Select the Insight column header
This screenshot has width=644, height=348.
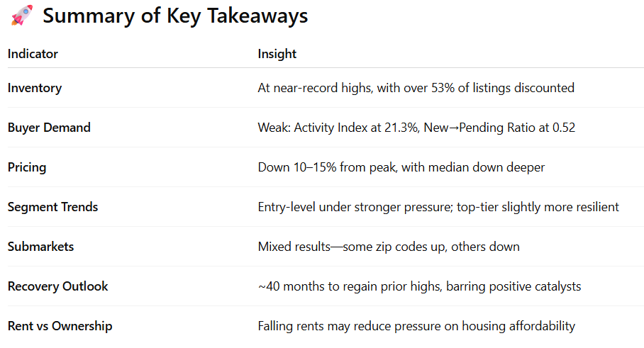pos(277,54)
